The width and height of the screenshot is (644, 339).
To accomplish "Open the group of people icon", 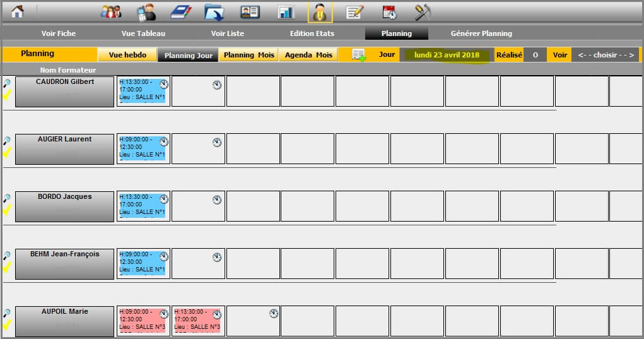I will click(111, 11).
